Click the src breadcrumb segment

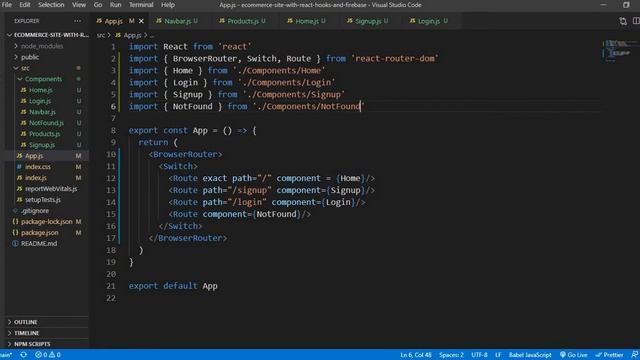coord(100,36)
